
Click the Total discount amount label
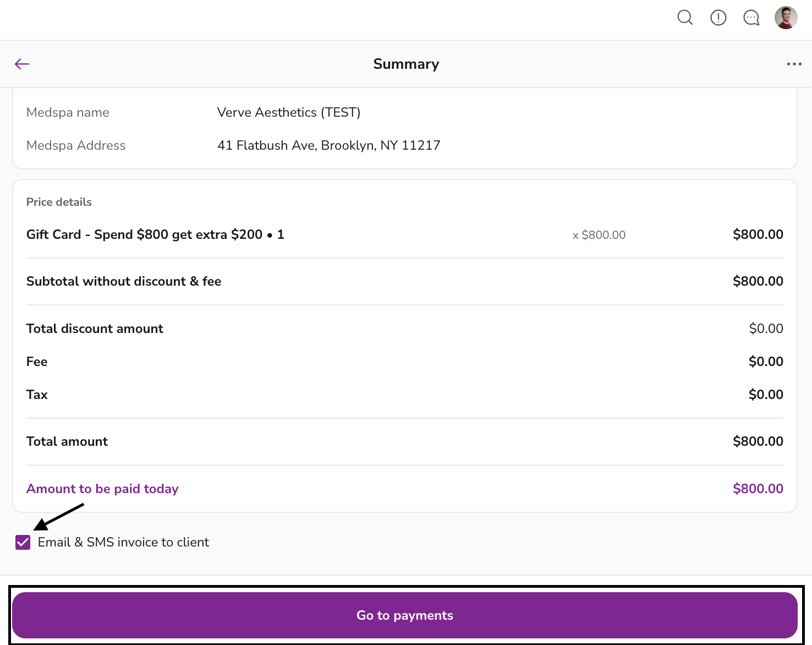tap(95, 329)
